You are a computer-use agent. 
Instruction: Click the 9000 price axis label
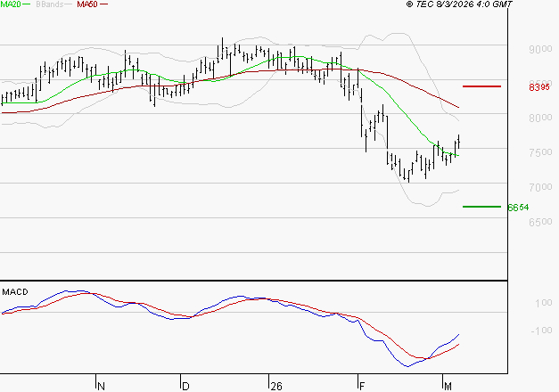(540, 49)
